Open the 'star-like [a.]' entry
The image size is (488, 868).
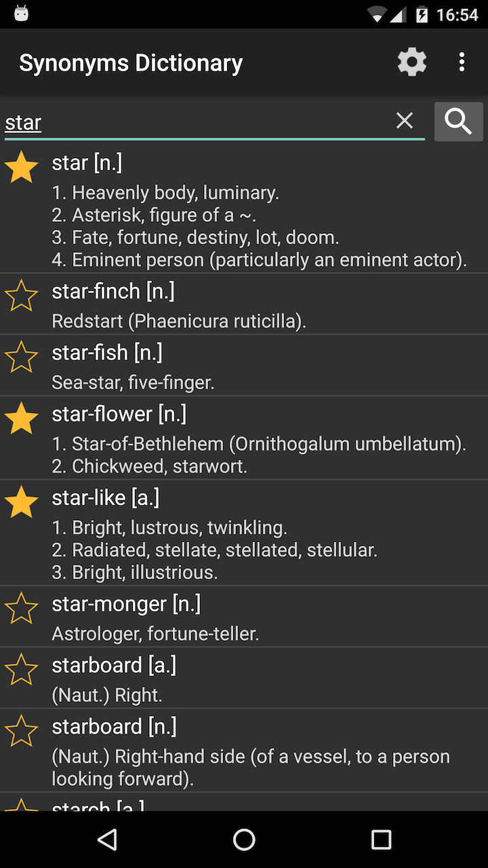pyautogui.click(x=258, y=533)
